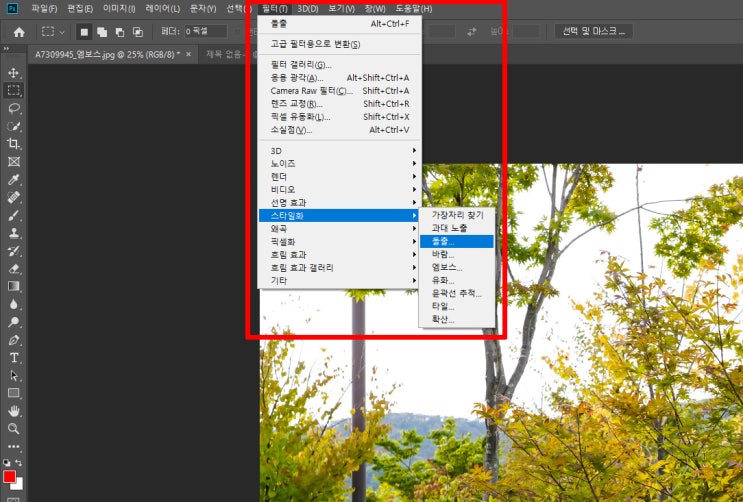Select the Path Selection tool
Viewport: 743px width, 502px height.
tap(13, 375)
